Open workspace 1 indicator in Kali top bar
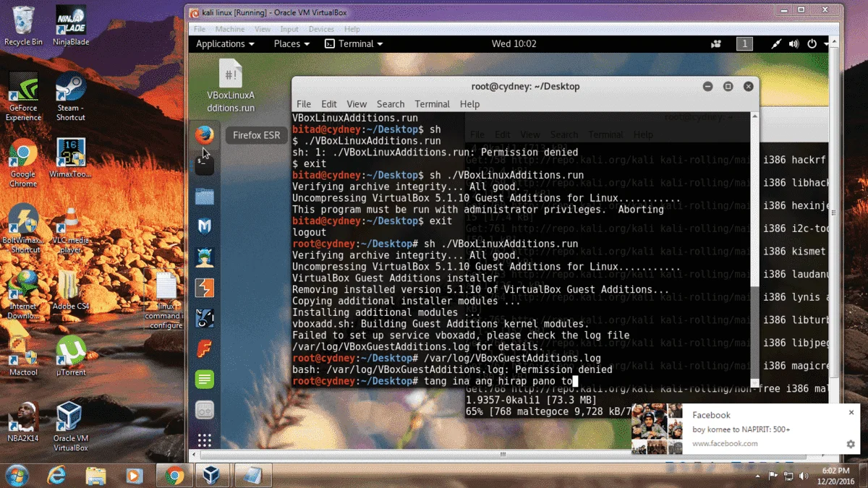This screenshot has height=488, width=868. coord(744,44)
